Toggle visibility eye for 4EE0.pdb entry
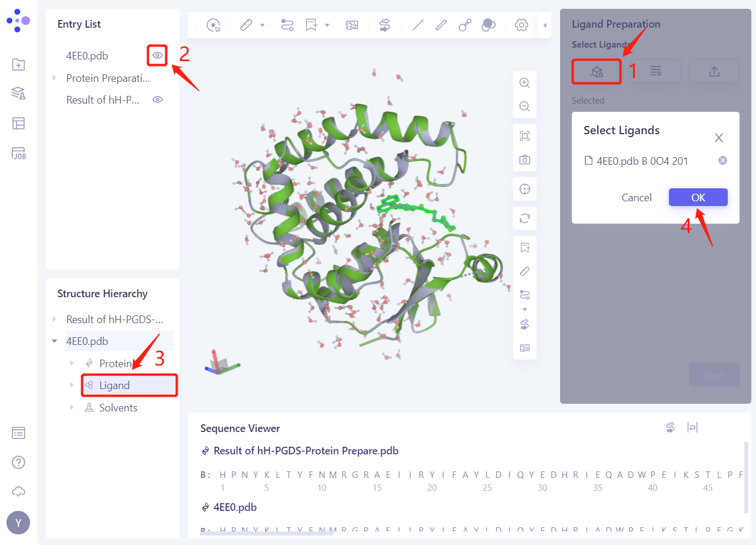Screen dimensions: 756x545 (157, 56)
